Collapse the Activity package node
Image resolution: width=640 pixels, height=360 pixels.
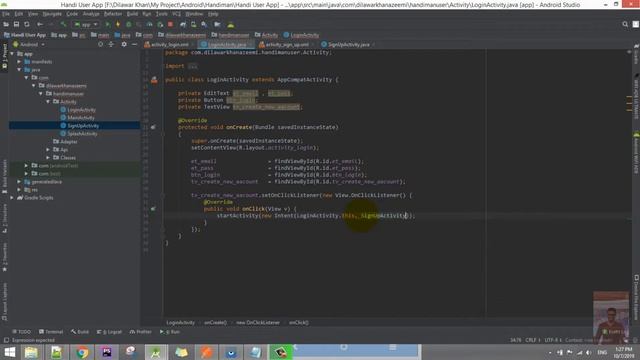48,102
